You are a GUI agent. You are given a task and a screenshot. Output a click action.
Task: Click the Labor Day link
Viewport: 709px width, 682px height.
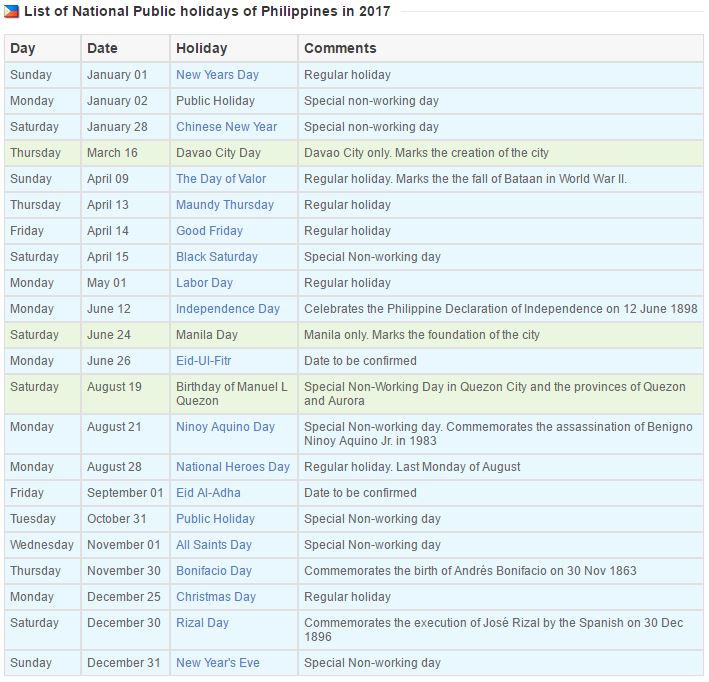[x=204, y=283]
